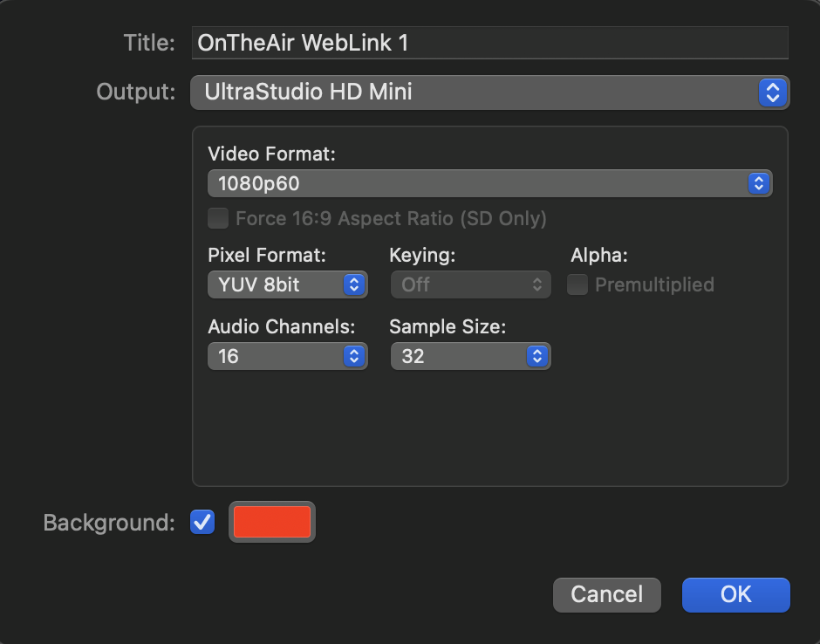Click the Title field containing OnTheAir WebLink 1
The image size is (820, 644).
[490, 43]
